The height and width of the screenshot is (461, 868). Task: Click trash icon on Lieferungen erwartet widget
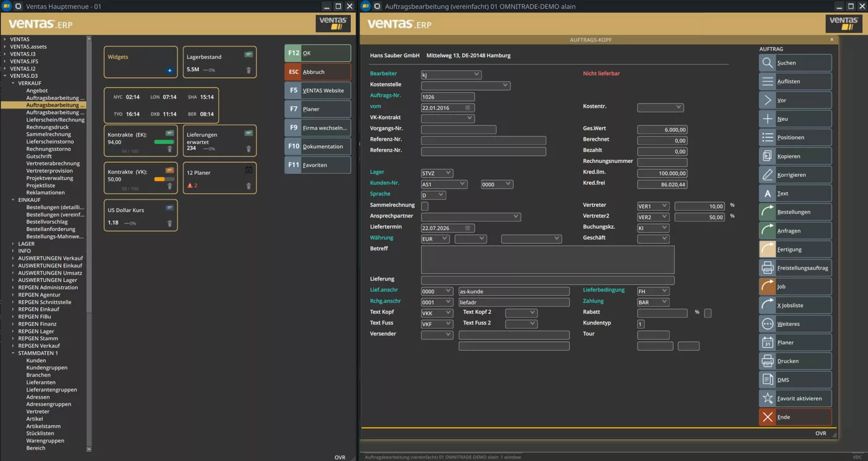[x=249, y=149]
